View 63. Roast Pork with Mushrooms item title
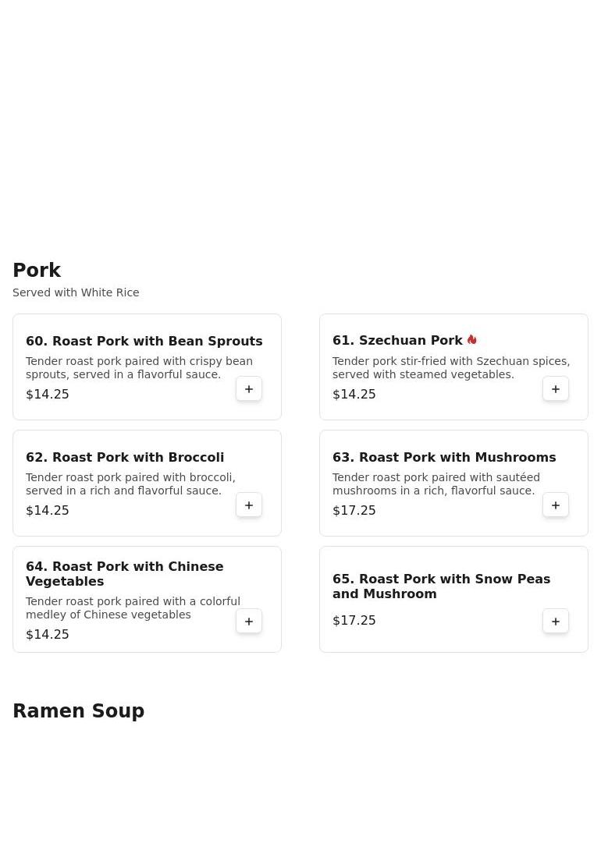Viewport: 601px width, 868px height. (444, 457)
